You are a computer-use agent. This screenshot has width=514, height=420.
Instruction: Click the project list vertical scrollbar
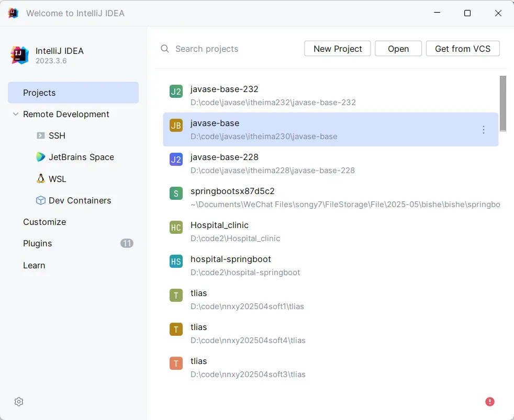(x=503, y=103)
